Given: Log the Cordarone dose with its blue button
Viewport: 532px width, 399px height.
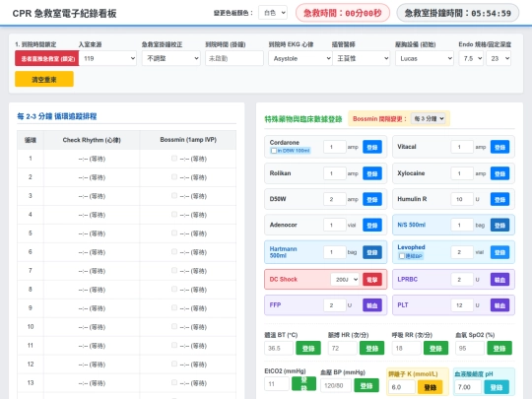Looking at the screenshot, I should pos(371,147).
